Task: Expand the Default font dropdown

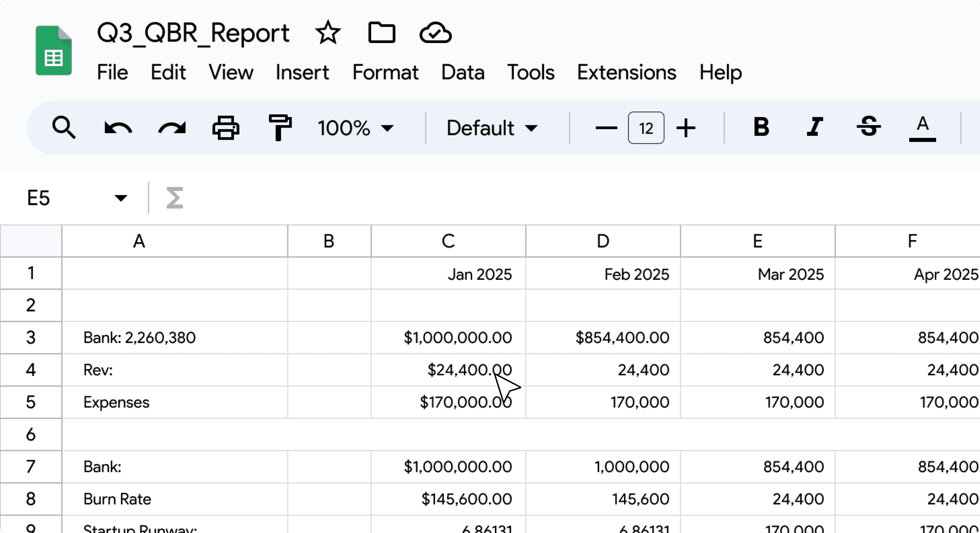Action: (492, 128)
